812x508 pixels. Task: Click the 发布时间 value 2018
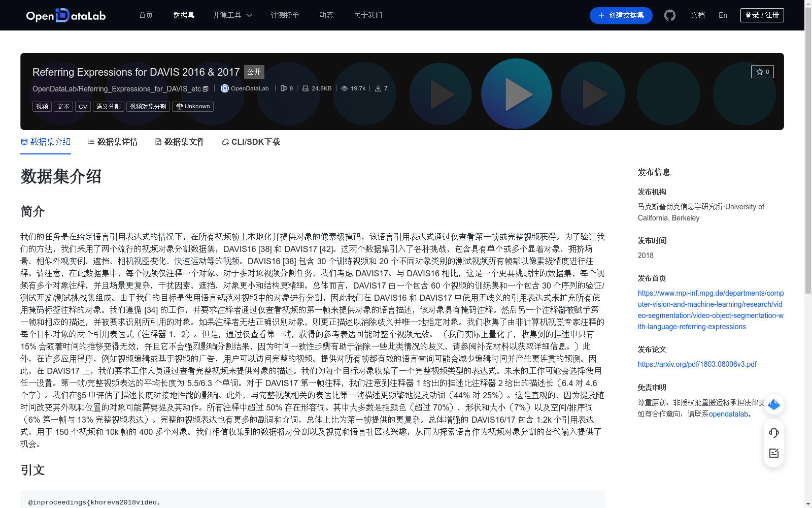(646, 256)
